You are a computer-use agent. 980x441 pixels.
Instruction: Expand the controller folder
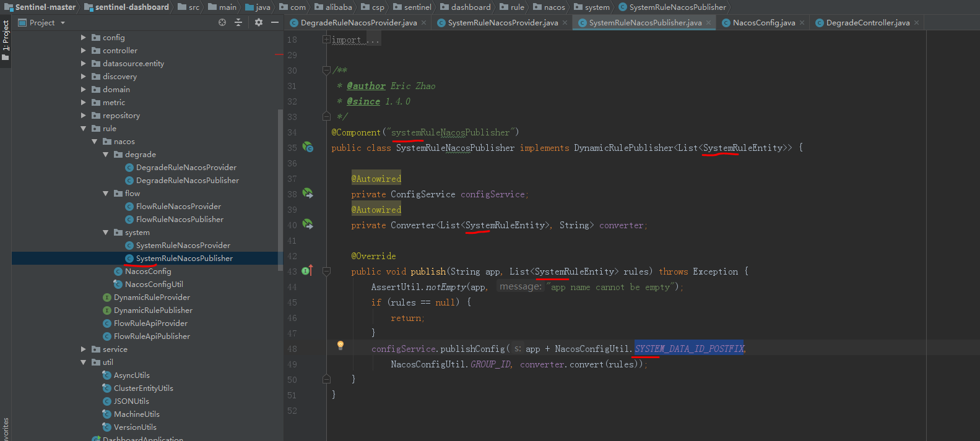pyautogui.click(x=84, y=51)
